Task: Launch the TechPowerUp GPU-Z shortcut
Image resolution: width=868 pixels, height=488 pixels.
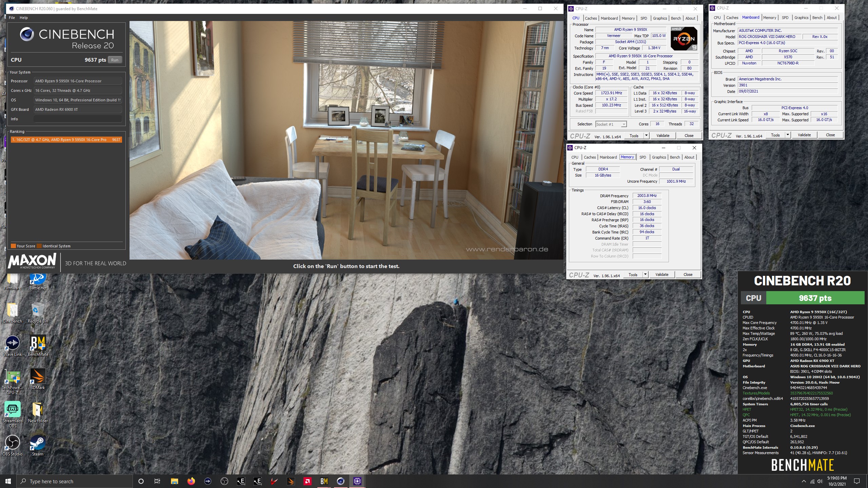Action: 13,381
